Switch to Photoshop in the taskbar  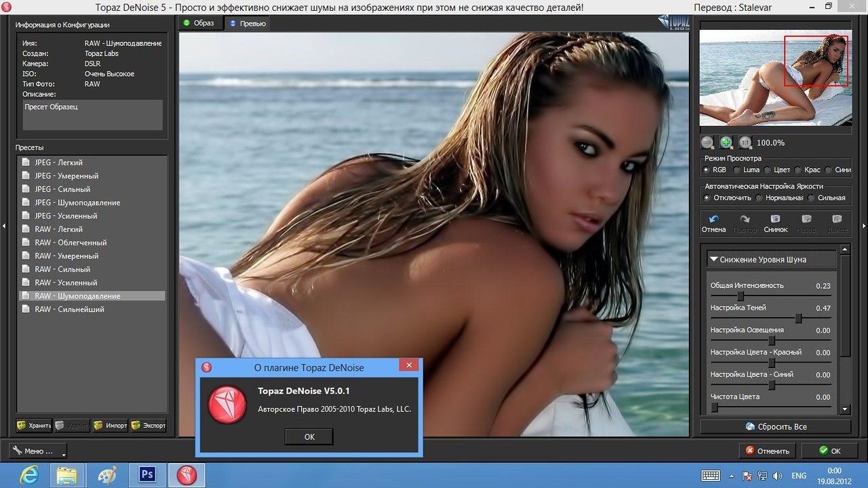pos(147,474)
